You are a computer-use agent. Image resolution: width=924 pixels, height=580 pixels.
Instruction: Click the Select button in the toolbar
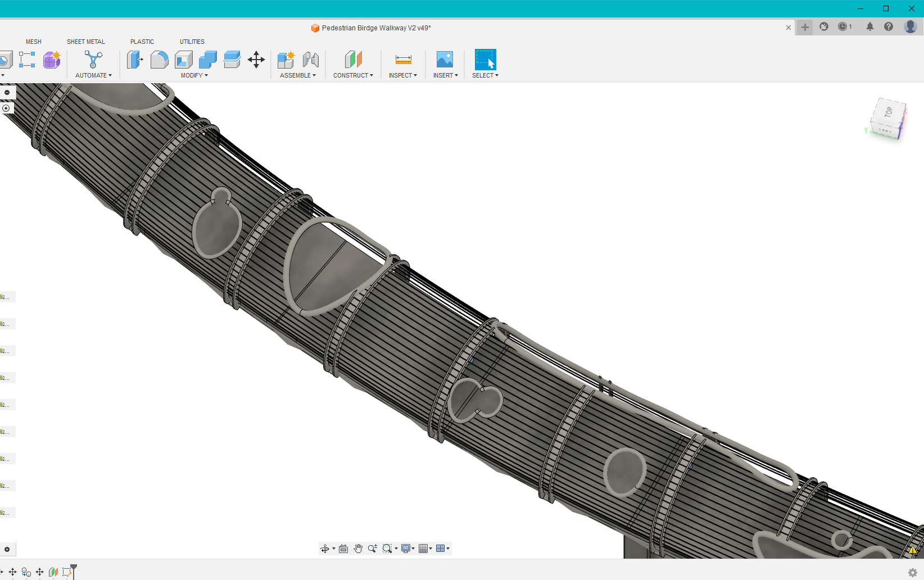[x=484, y=60]
